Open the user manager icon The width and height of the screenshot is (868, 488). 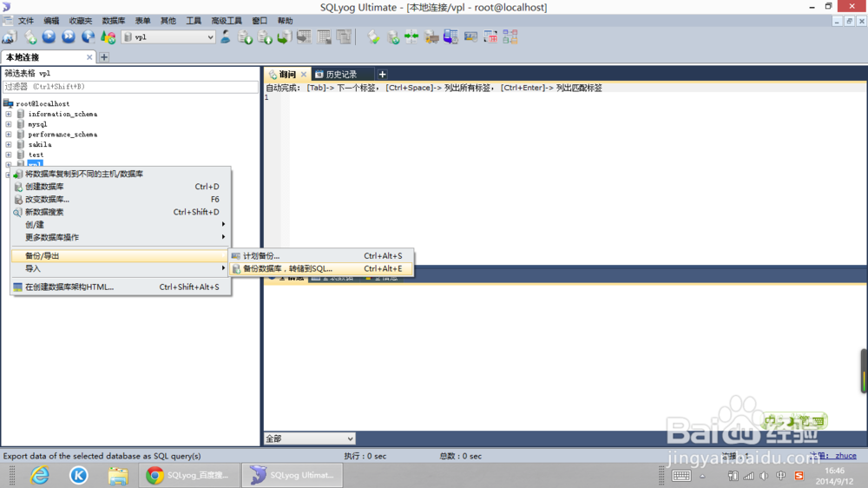point(226,37)
